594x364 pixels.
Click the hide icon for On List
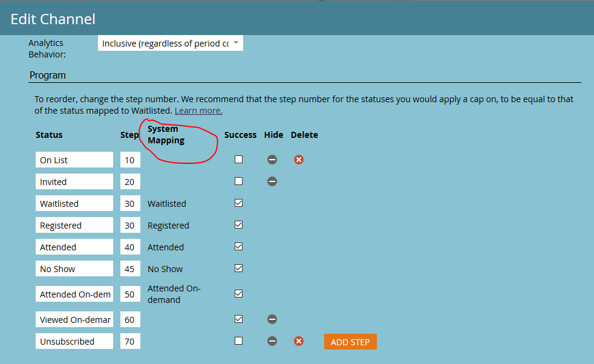coord(272,160)
